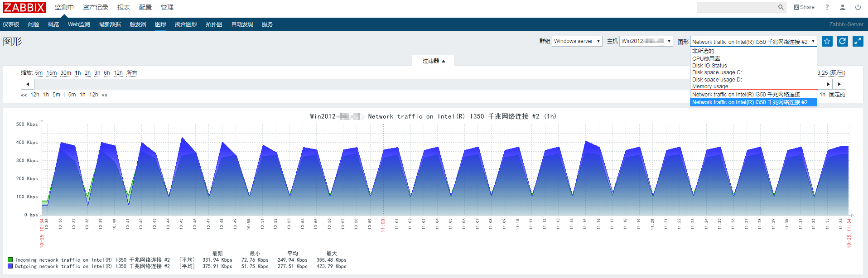Go to 拓扑图 submenu
This screenshot has width=868, height=278.
(214, 24)
